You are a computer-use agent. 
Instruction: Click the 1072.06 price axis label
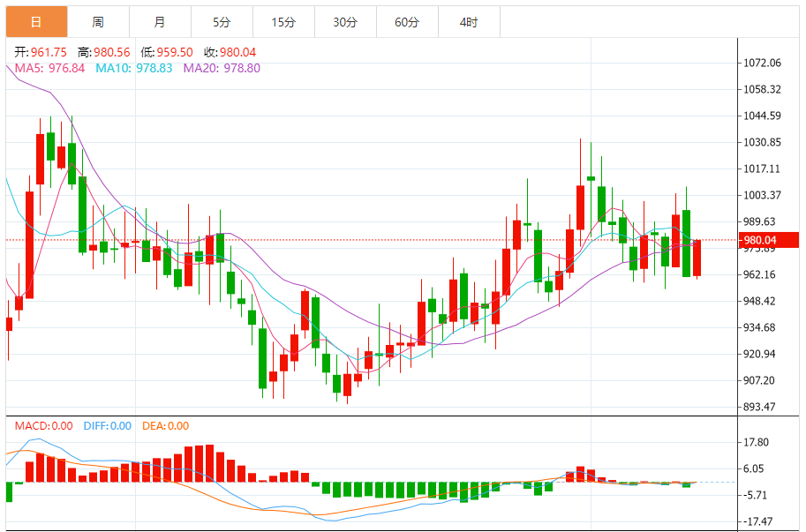763,63
